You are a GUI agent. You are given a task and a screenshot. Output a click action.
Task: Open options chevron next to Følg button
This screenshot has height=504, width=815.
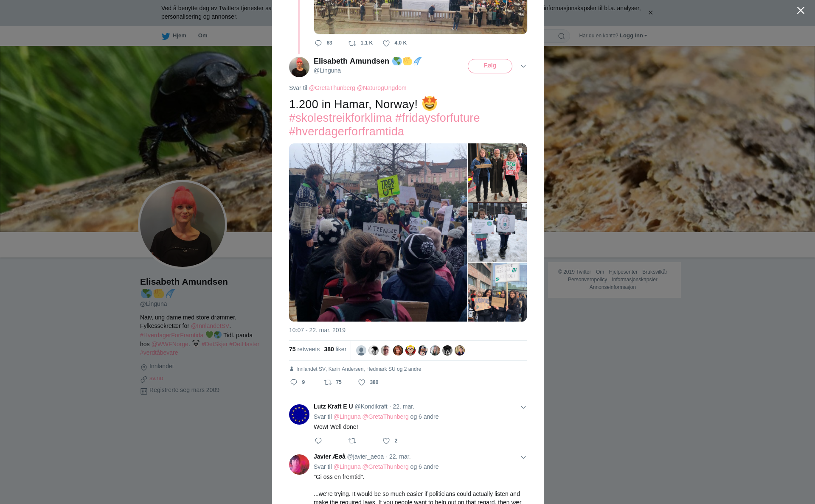tap(523, 66)
